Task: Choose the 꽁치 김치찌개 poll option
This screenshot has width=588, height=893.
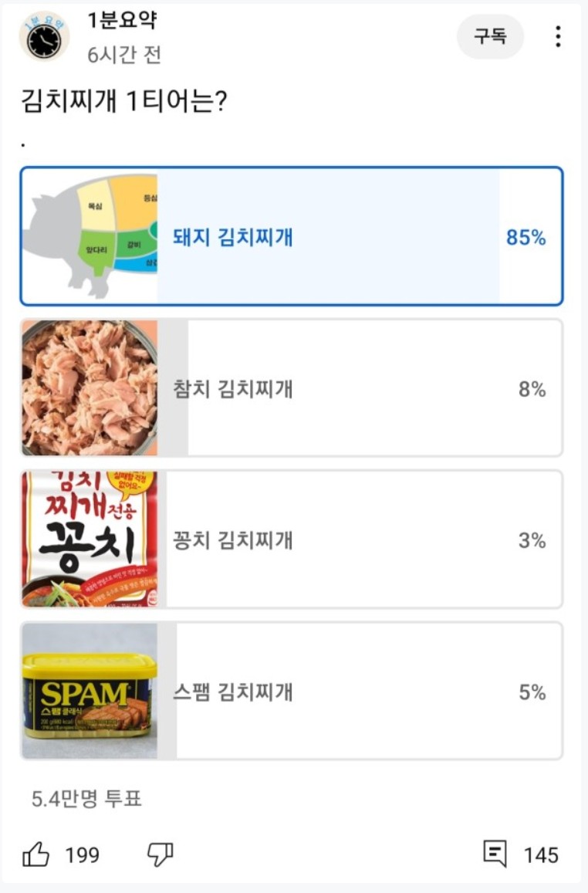Action: coord(292,540)
